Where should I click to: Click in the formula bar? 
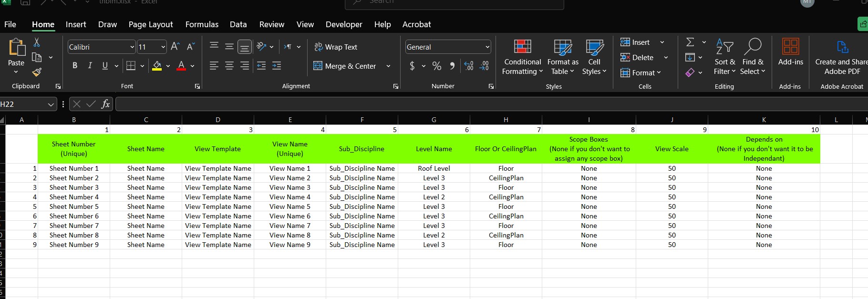point(491,104)
